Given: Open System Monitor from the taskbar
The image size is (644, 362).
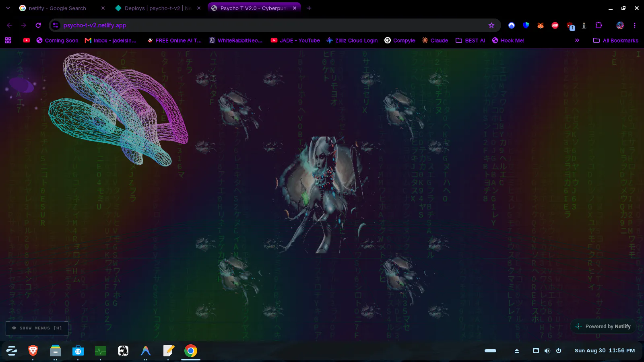Looking at the screenshot, I should [101, 351].
